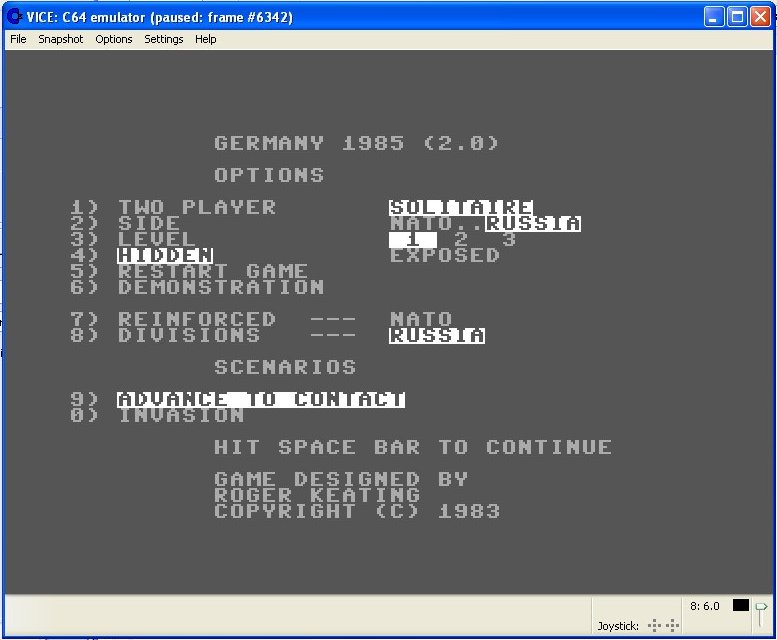Click the ROGER KEATING credit text
777x640 pixels.
coord(317,495)
